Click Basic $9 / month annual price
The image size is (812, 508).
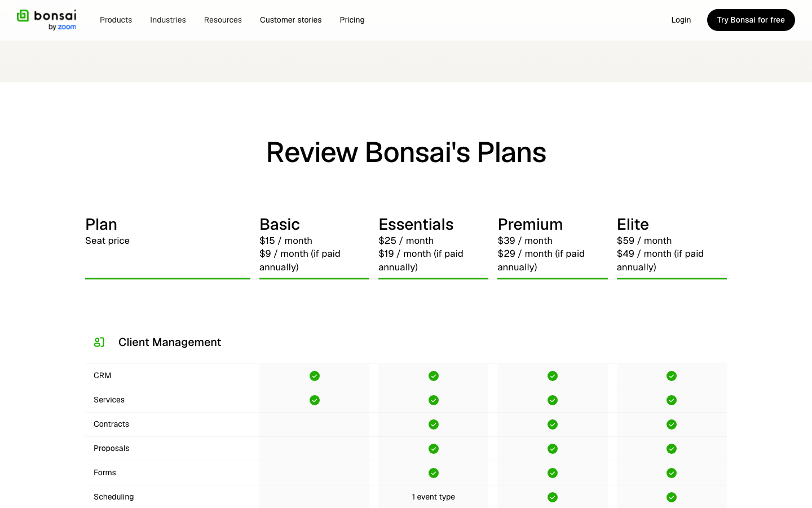[300, 260]
